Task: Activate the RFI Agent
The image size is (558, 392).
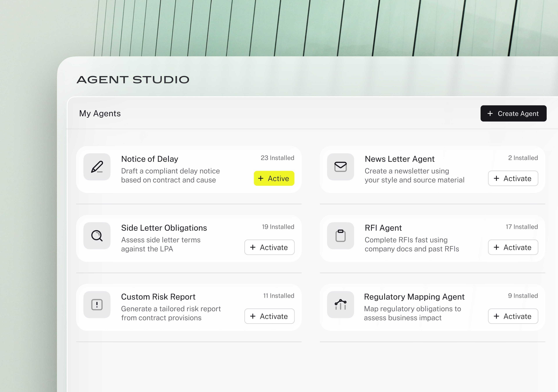Action: (513, 247)
